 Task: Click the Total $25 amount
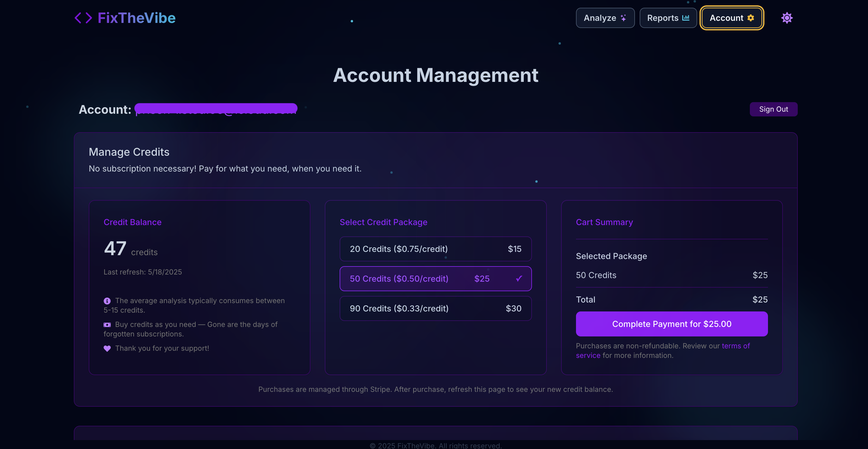(x=760, y=300)
